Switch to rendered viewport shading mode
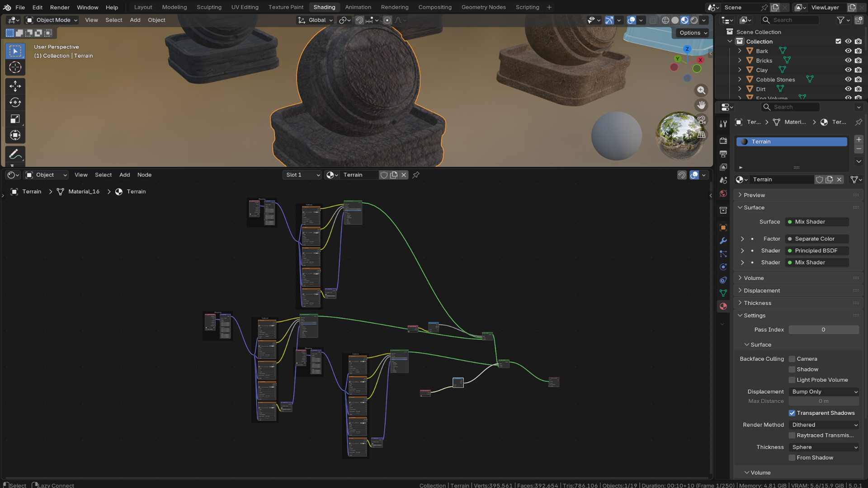Viewport: 868px width, 488px height. pyautogui.click(x=694, y=20)
